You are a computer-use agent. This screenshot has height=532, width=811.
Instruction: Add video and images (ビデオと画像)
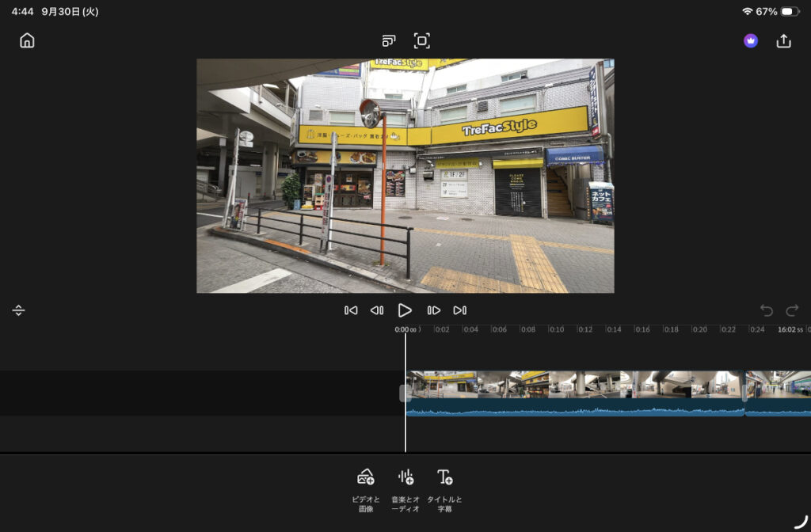click(366, 490)
